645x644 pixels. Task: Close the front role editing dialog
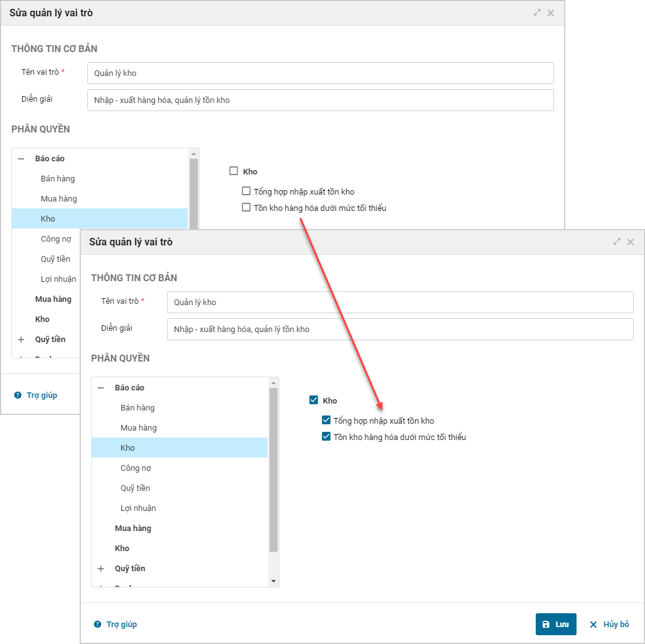coord(631,242)
